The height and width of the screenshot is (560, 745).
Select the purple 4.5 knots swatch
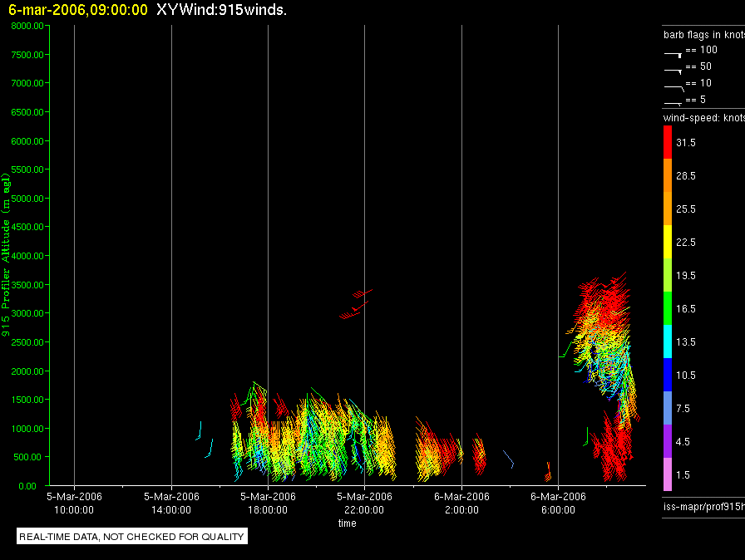[668, 441]
